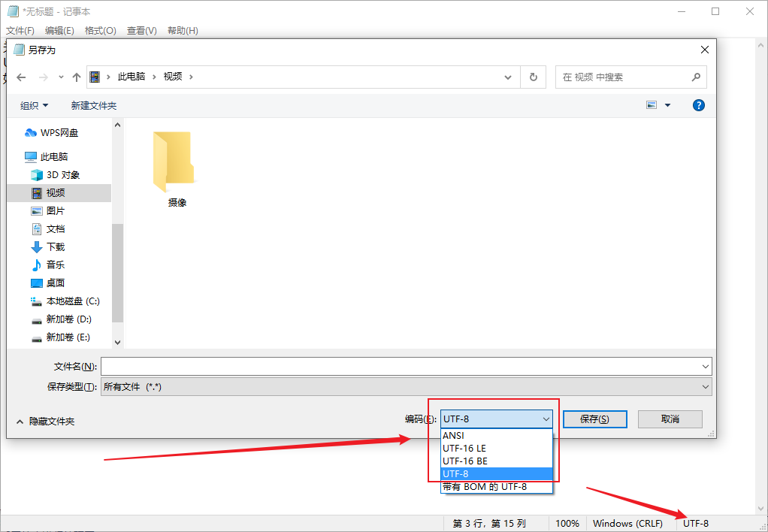Choose UTF-16 LE encoding
This screenshot has height=532, width=768.
point(496,449)
